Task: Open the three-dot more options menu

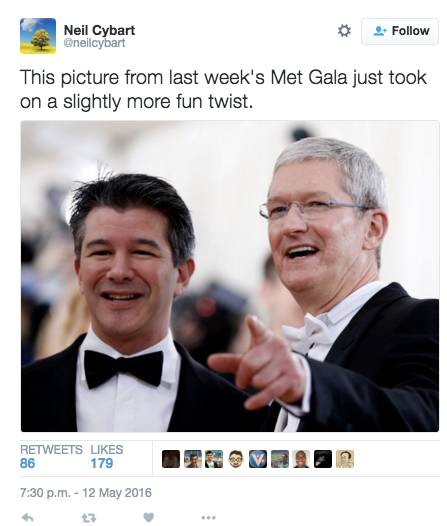Action: (x=208, y=518)
